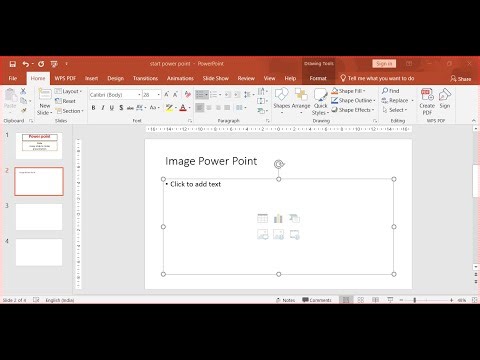Insert a table from the placeholder icon
480x360 pixels.
pos(262,218)
